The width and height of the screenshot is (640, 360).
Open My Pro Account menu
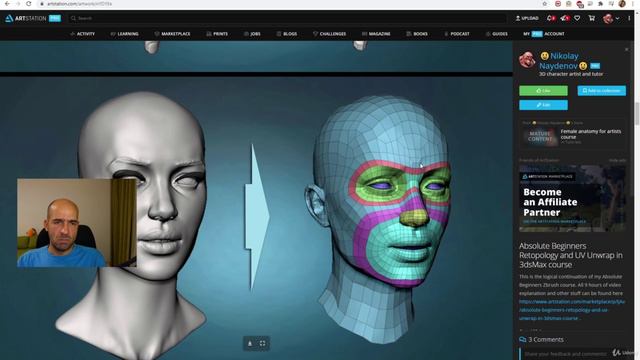tap(544, 34)
